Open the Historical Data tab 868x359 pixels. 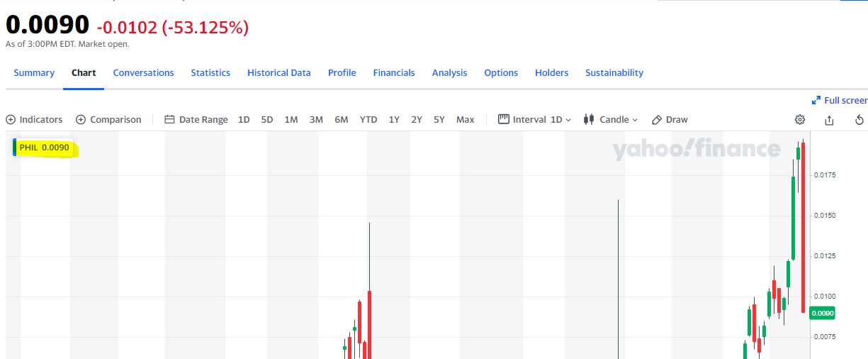(278, 73)
